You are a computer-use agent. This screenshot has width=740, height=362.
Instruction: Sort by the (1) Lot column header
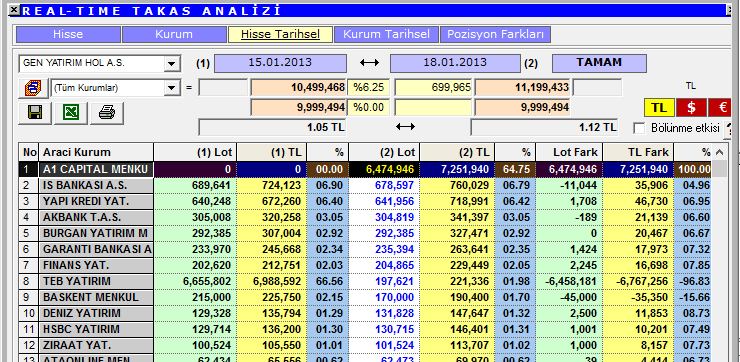(195, 152)
